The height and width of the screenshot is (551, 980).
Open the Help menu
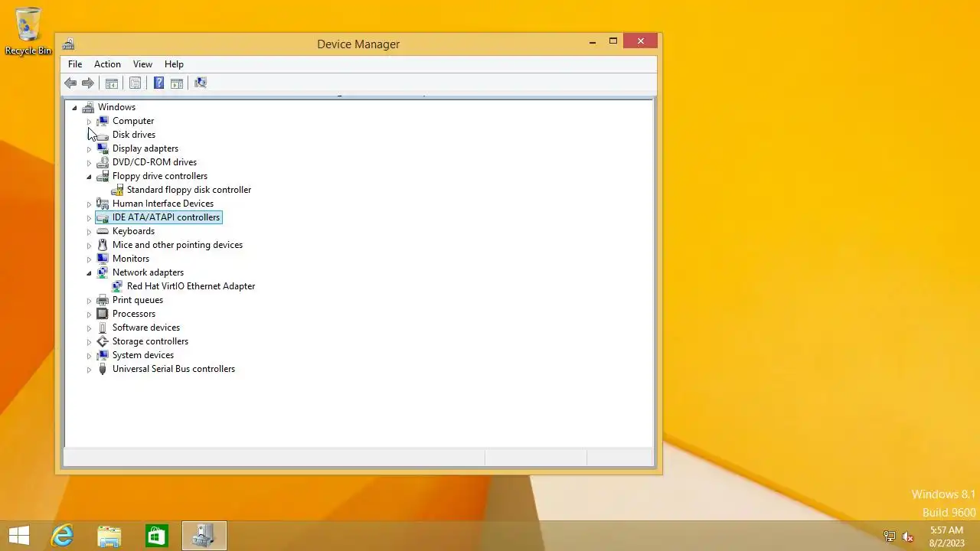tap(174, 64)
